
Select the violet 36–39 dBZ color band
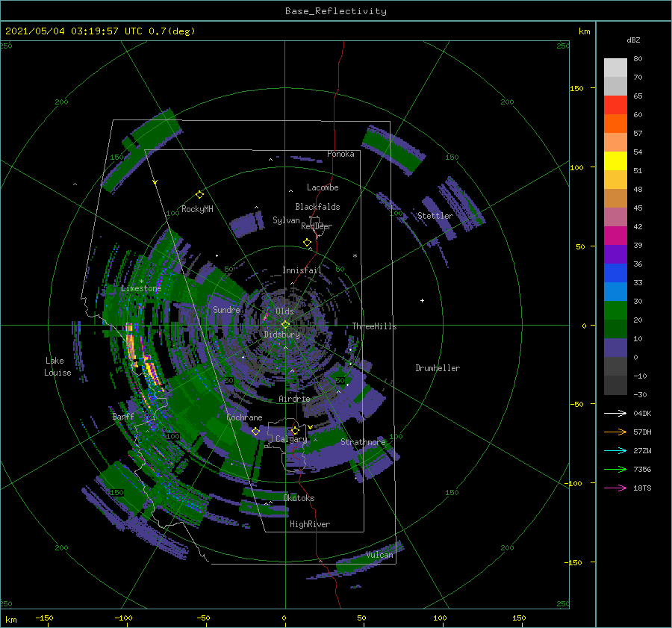[x=615, y=255]
